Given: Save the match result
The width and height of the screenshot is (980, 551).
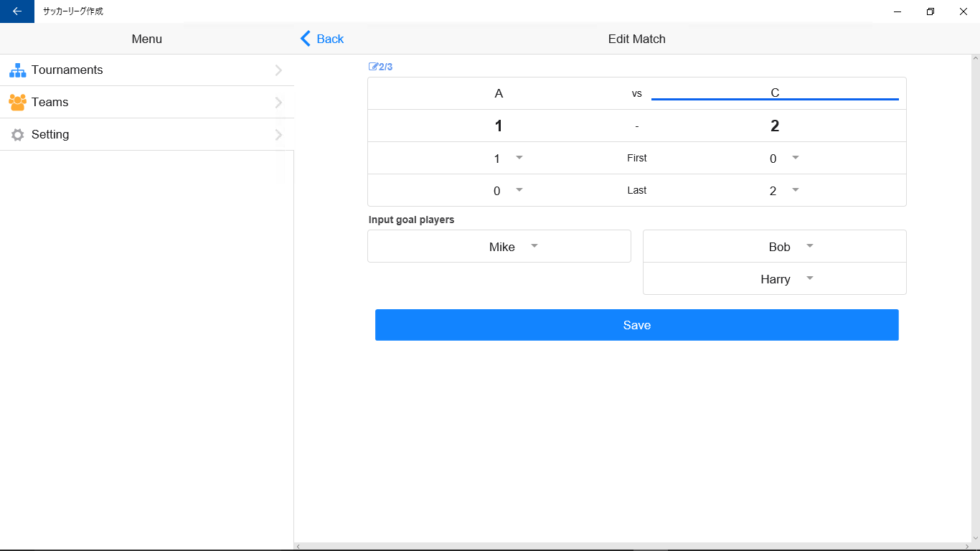Looking at the screenshot, I should 636,325.
